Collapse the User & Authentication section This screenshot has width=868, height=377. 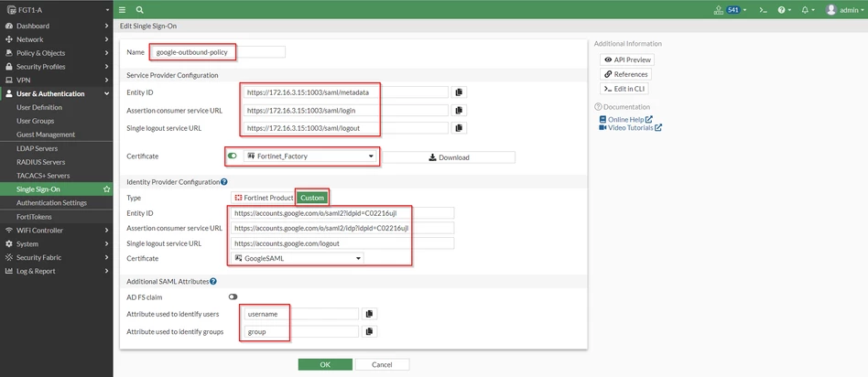106,93
